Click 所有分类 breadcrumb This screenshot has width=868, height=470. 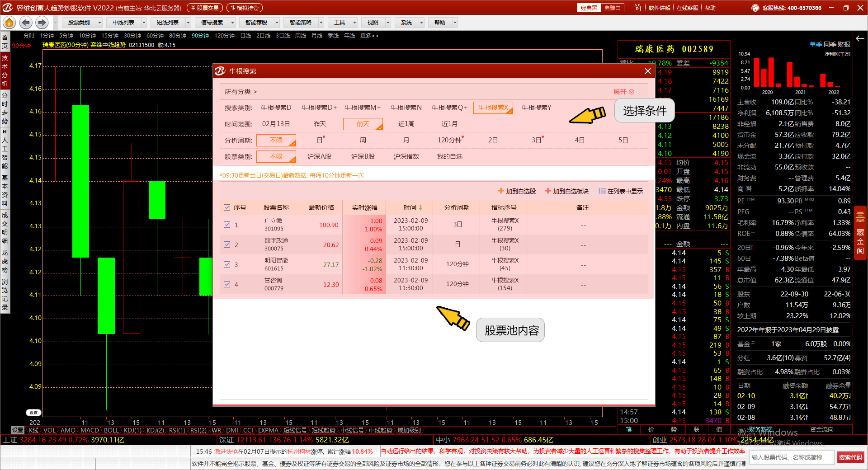[238, 92]
